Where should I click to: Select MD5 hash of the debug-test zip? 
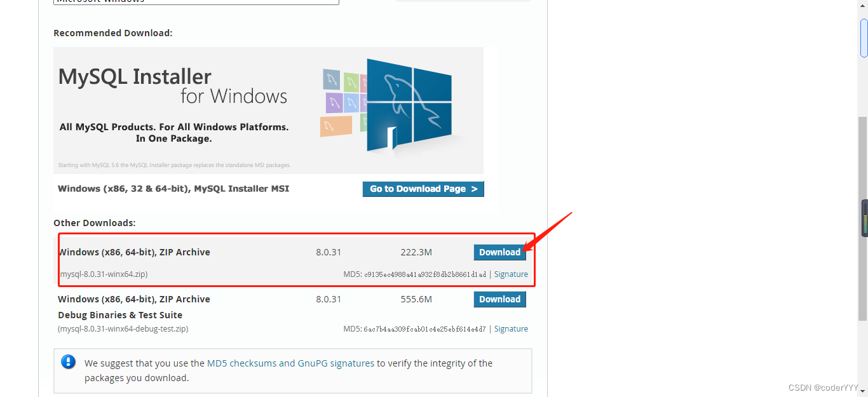click(x=425, y=329)
